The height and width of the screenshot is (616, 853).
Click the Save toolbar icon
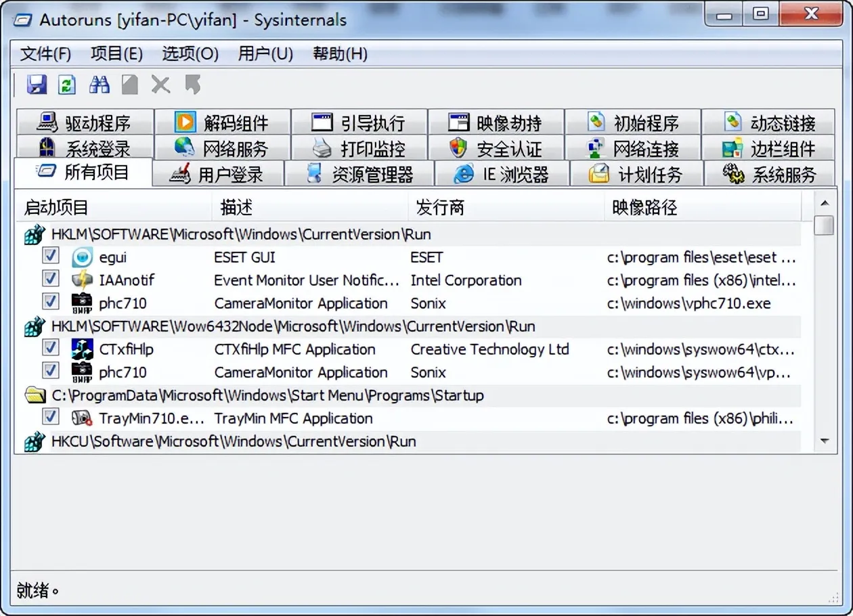tap(37, 85)
